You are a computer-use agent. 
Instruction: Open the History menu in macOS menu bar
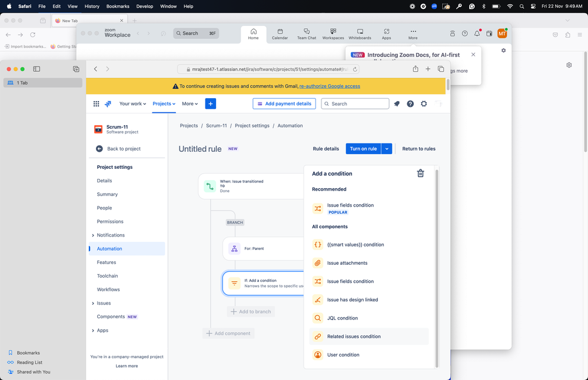(92, 6)
